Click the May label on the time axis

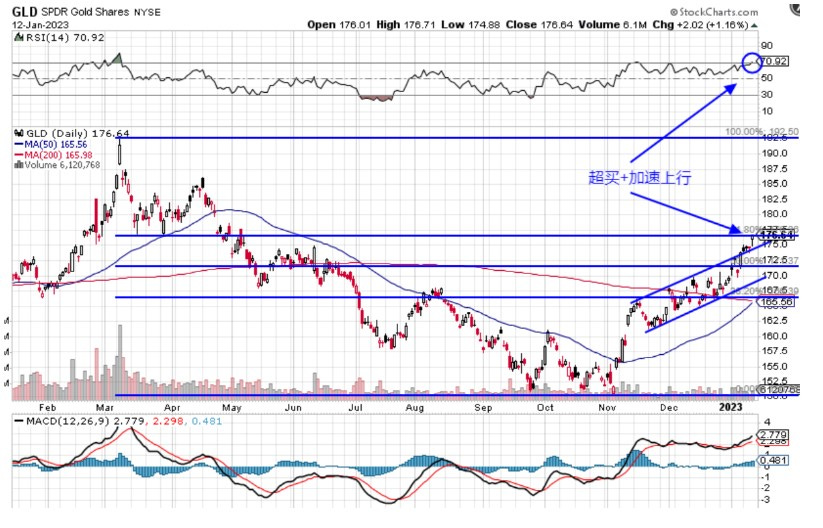pos(231,408)
